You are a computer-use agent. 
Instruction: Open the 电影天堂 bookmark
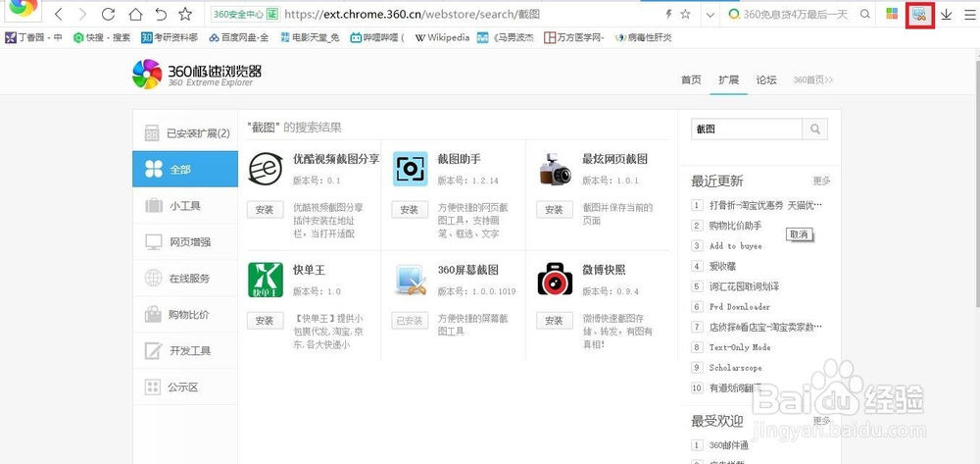pos(310,37)
